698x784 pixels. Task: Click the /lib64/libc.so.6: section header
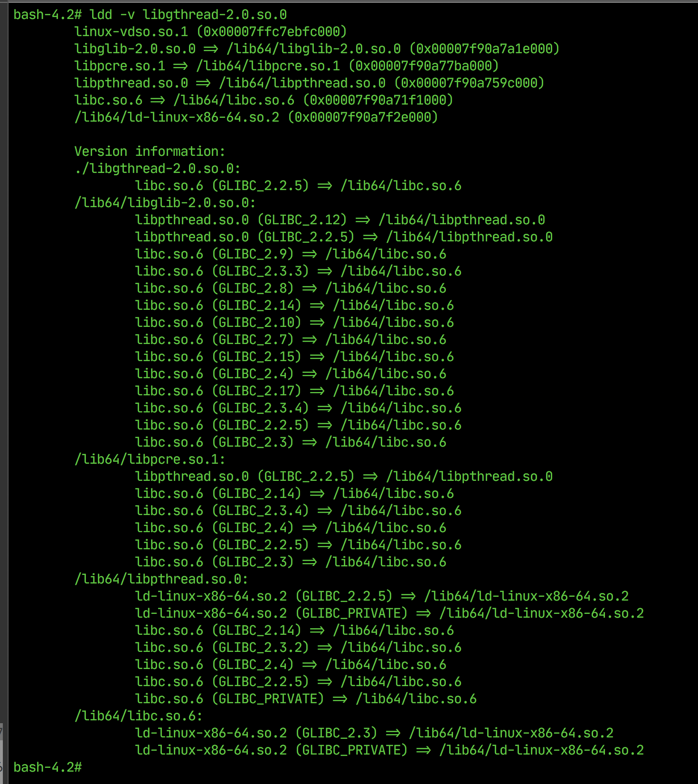point(139,716)
